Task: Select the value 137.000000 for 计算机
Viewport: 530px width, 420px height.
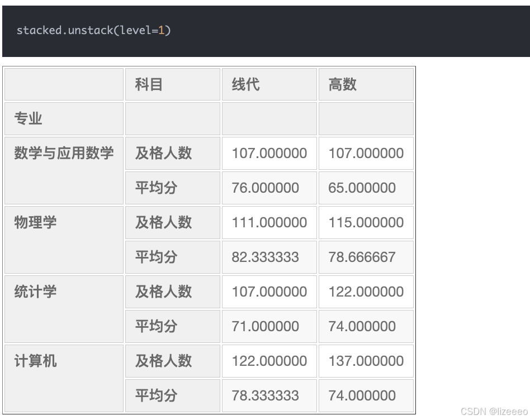Action: point(366,361)
